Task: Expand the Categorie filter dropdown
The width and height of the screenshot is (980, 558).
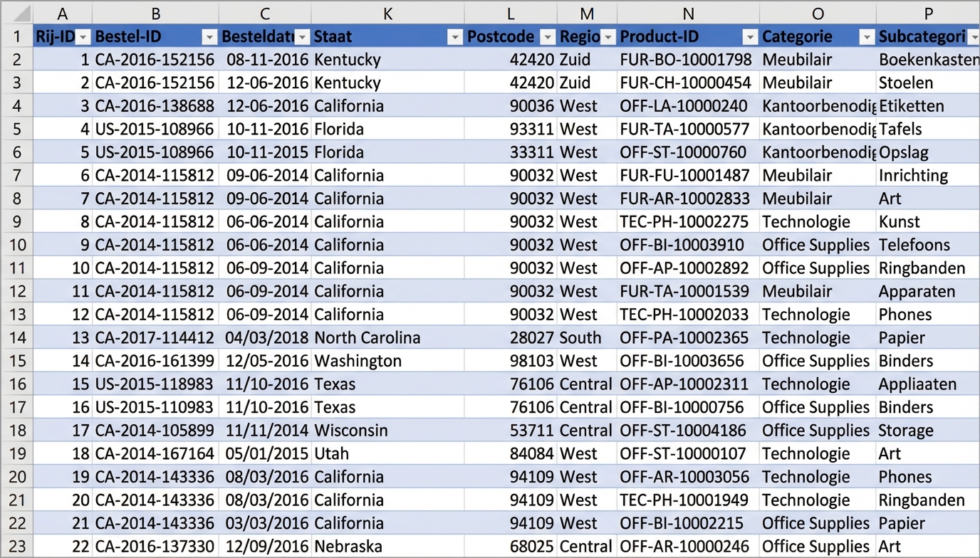Action: point(866,37)
